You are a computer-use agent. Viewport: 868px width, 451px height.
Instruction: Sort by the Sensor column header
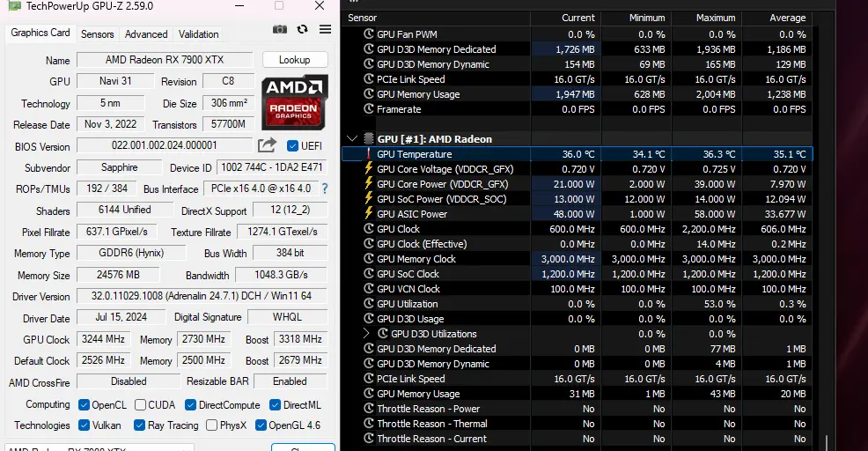(437, 18)
